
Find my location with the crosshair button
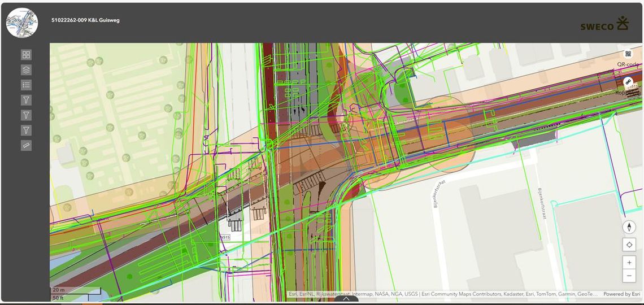click(629, 245)
